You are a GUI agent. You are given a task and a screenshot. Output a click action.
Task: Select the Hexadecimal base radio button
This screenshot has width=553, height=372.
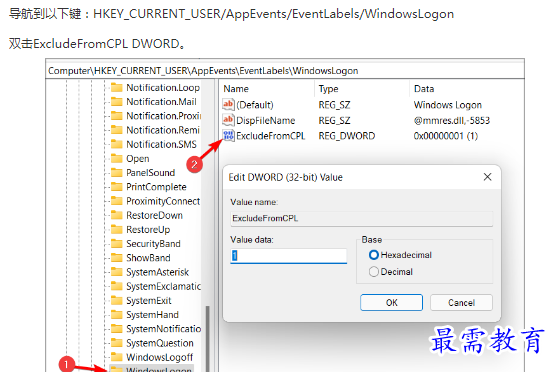pos(373,255)
